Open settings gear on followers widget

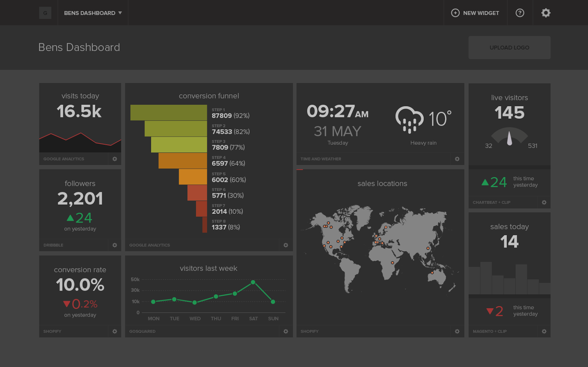pos(115,245)
